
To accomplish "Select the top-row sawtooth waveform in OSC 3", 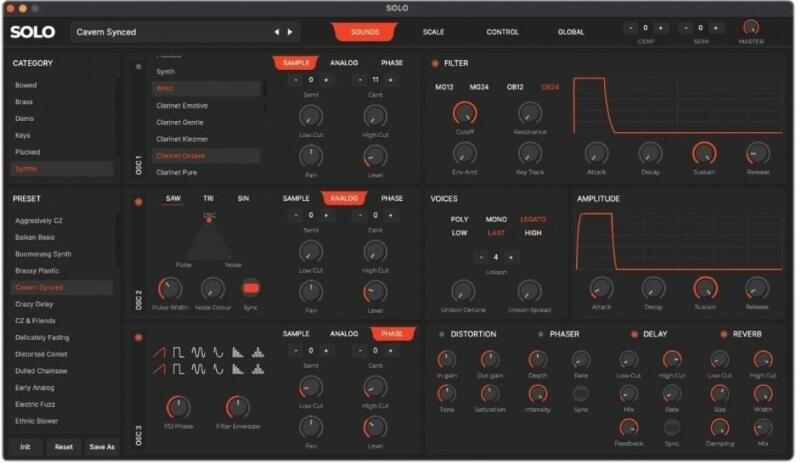I will (x=159, y=352).
